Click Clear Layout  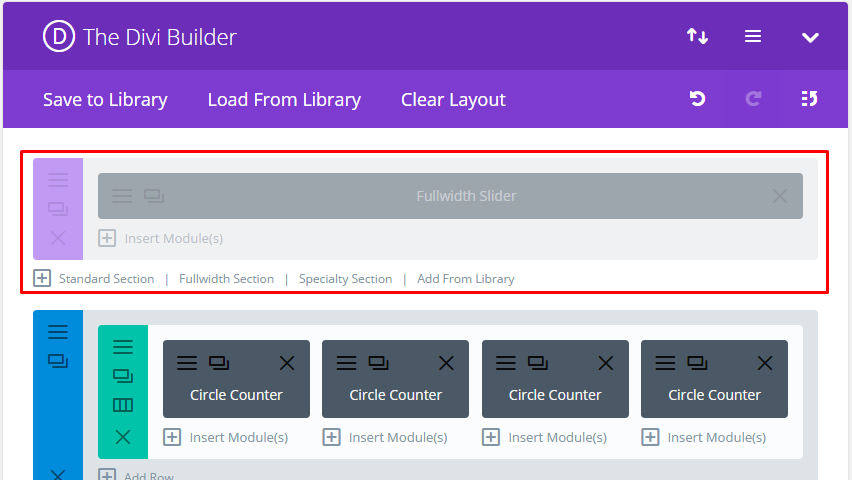pos(453,99)
